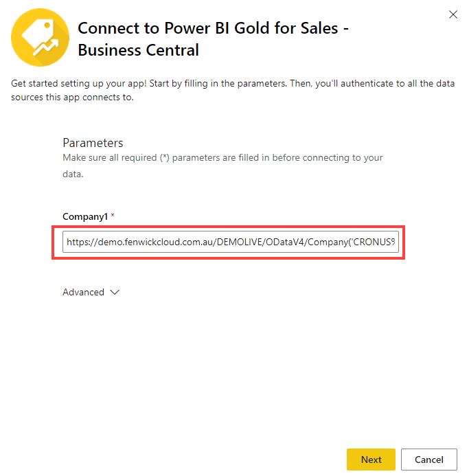
Task: Click the upward trend arrow in logo
Action: (x=46, y=47)
